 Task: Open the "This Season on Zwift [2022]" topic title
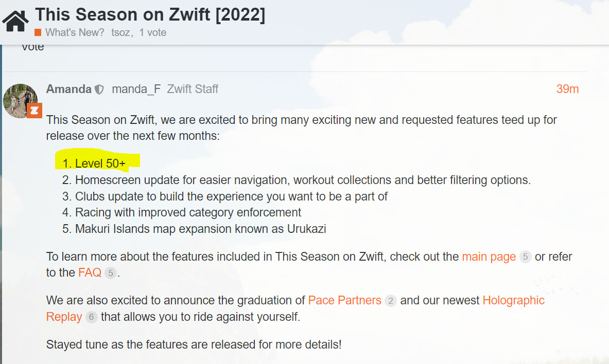click(x=150, y=15)
